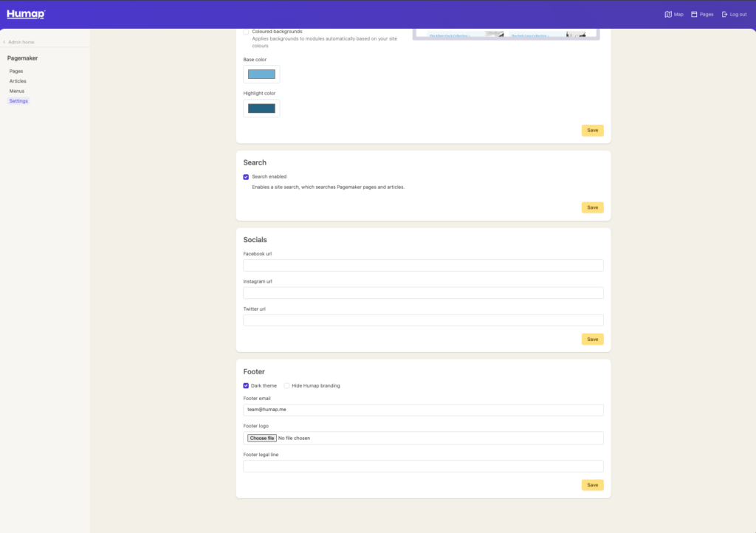Focus the Facebook url input field
The image size is (756, 533).
click(x=423, y=266)
